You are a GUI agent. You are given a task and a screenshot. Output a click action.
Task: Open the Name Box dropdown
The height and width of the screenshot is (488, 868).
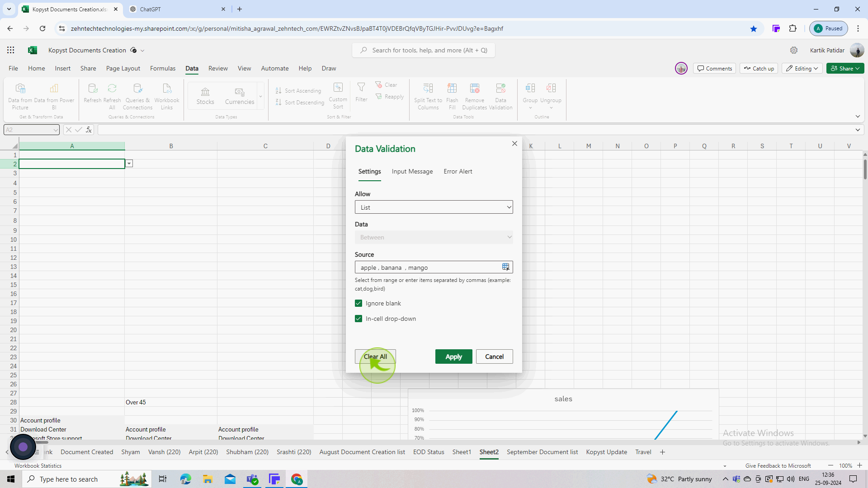pyautogui.click(x=55, y=130)
